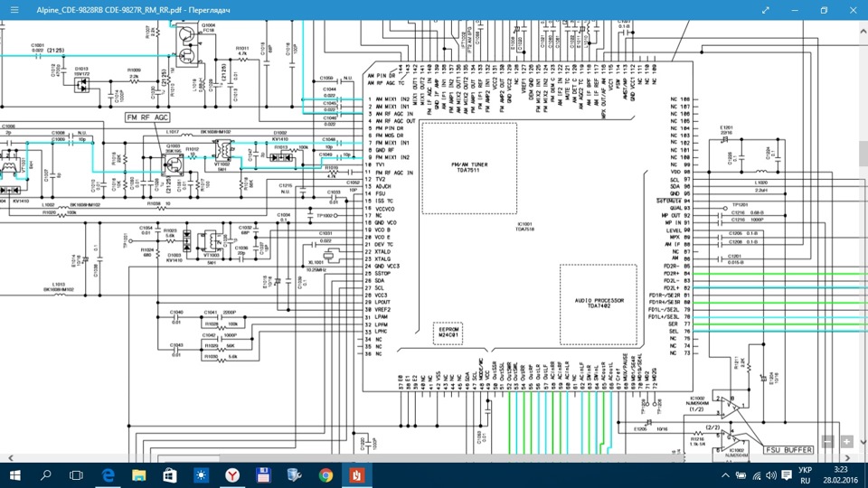
Task: Click the IC1001 TDA7518 chip label
Action: point(524,226)
